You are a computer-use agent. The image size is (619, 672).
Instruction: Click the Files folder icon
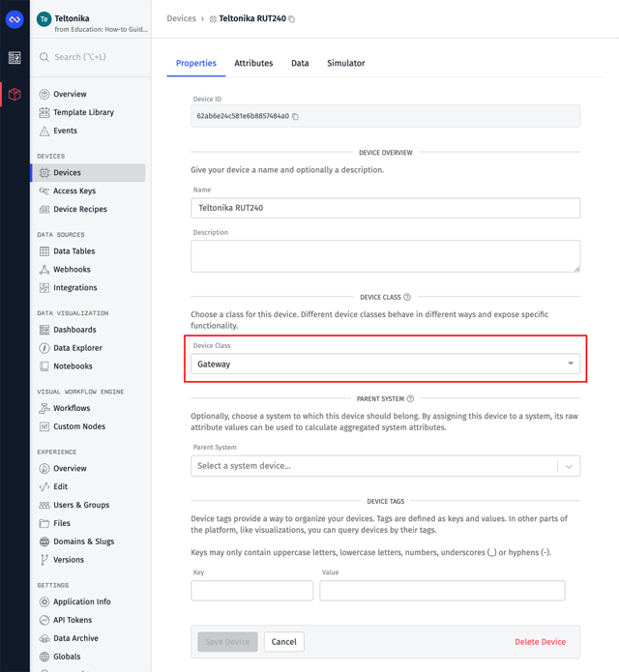click(44, 523)
